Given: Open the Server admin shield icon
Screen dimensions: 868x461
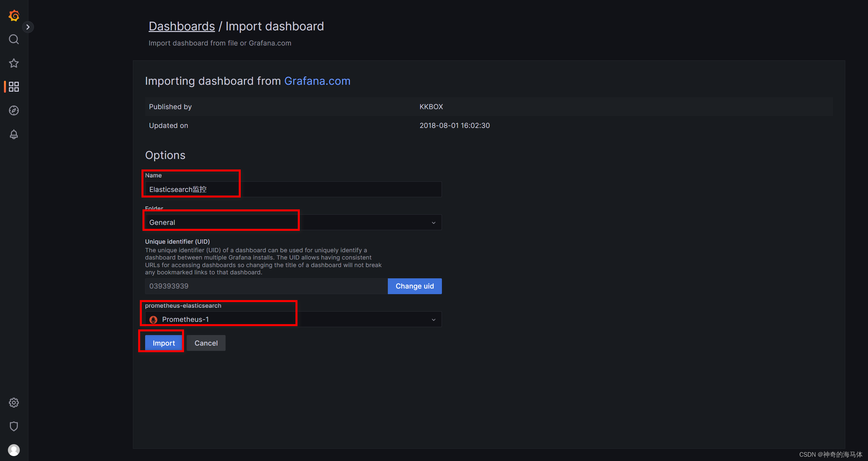Looking at the screenshot, I should click(x=14, y=426).
